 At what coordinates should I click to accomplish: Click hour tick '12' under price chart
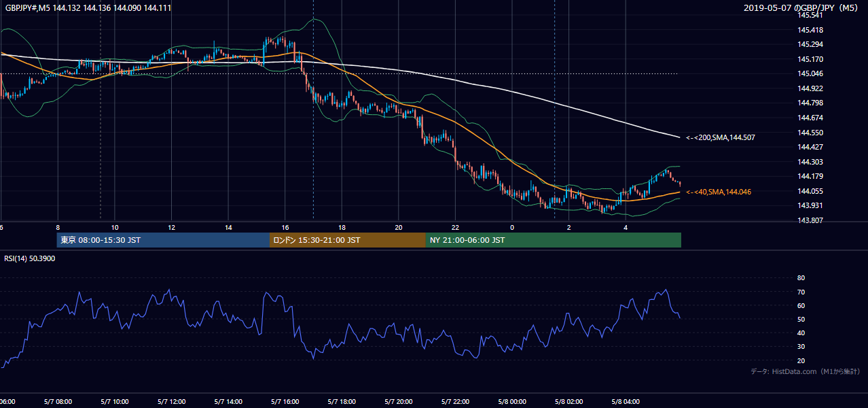[x=171, y=227]
